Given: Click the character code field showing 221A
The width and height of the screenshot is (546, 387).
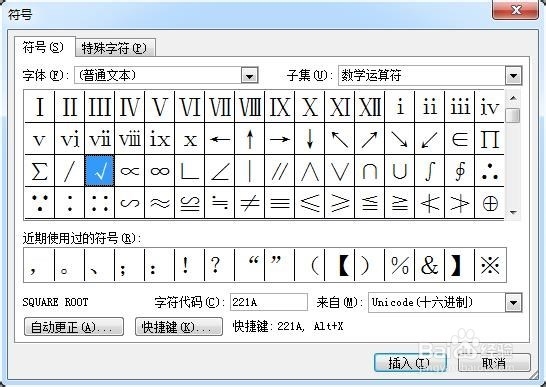Looking at the screenshot, I should (x=269, y=302).
